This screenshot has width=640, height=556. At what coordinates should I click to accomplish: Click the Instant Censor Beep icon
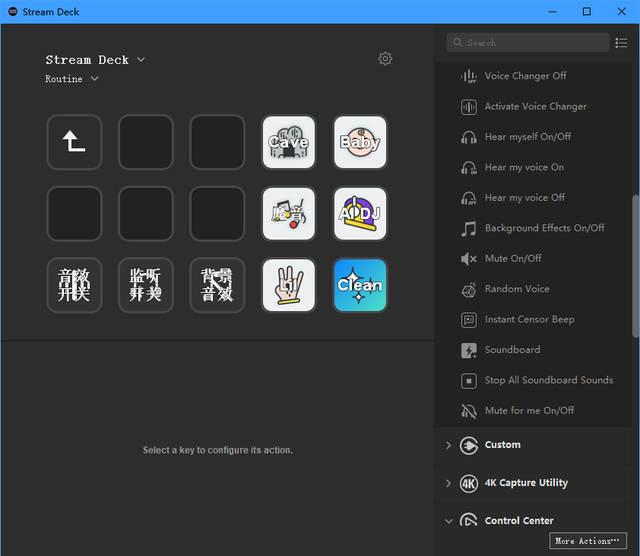[469, 320]
